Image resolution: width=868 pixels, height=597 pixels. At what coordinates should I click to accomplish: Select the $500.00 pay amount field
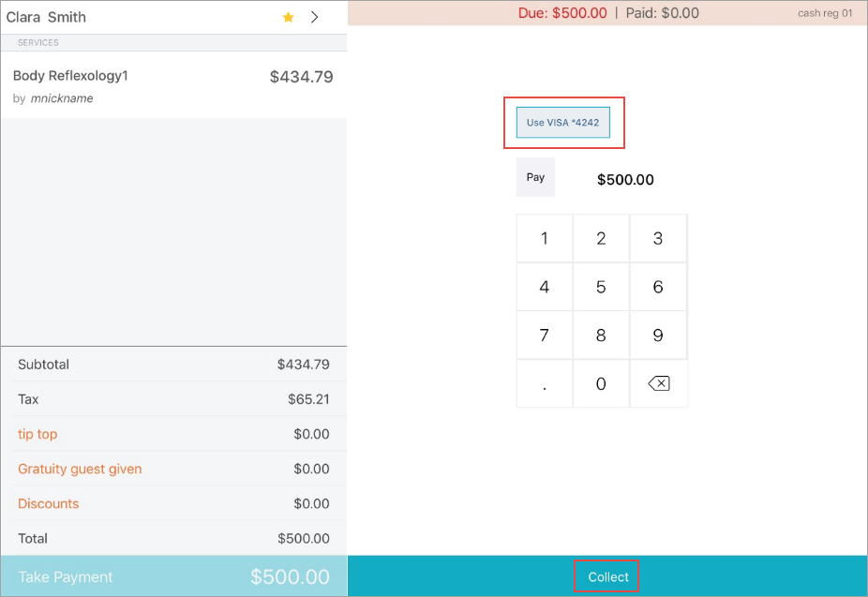point(625,179)
